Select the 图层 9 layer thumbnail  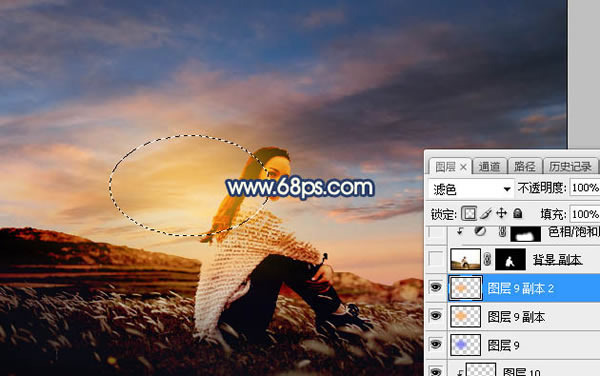click(x=465, y=345)
